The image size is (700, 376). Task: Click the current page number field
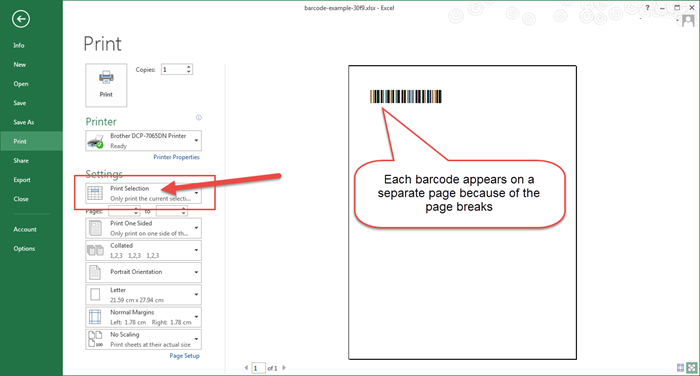click(x=258, y=368)
